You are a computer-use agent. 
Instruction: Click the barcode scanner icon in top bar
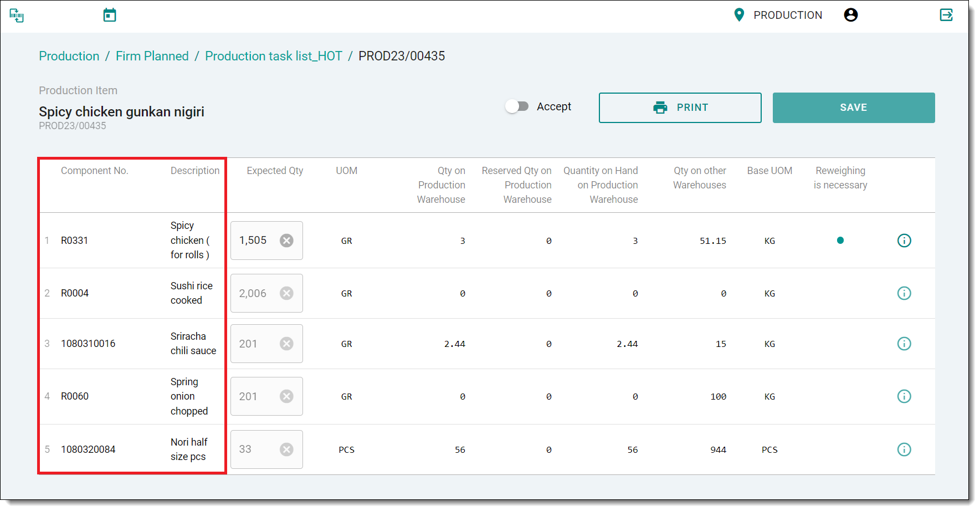pos(17,16)
